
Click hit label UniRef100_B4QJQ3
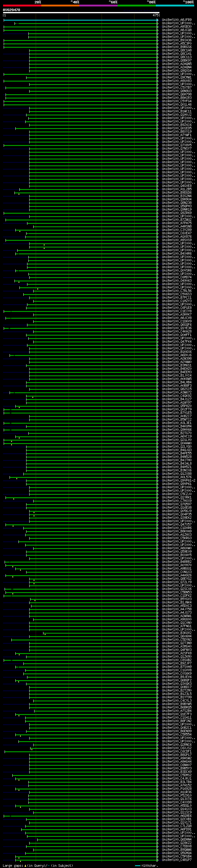(176, 450)
